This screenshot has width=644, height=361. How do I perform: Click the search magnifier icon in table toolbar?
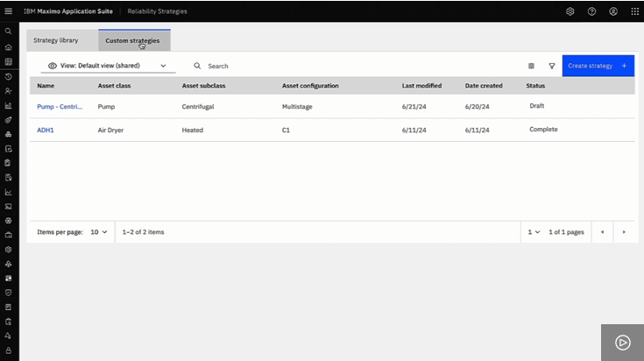click(197, 66)
